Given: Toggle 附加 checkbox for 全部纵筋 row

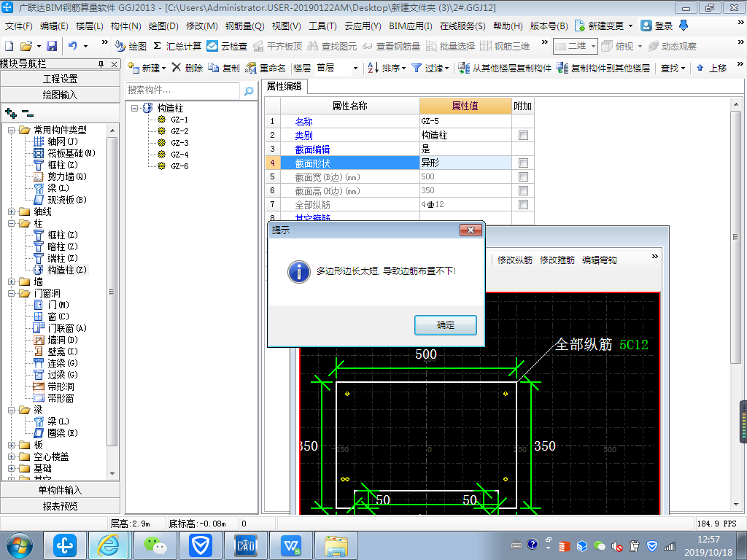Looking at the screenshot, I should pos(523,204).
